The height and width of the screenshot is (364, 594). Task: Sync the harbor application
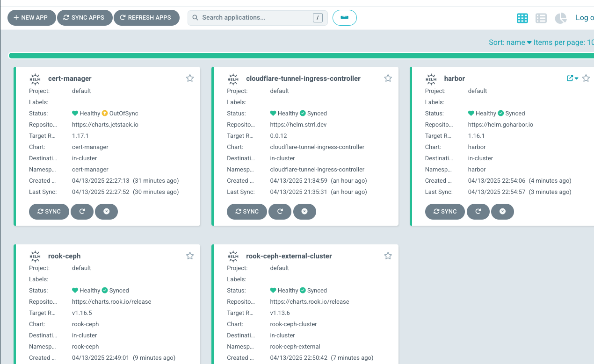444,212
